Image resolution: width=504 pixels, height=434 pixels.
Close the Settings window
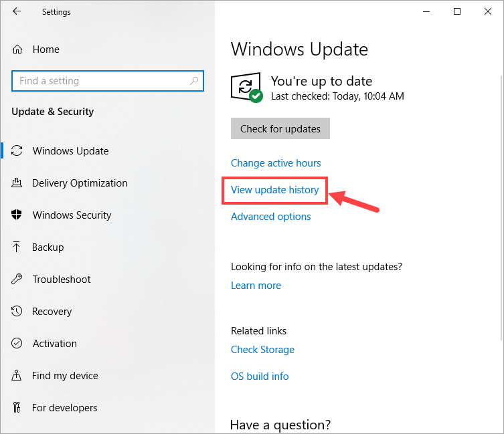click(488, 11)
